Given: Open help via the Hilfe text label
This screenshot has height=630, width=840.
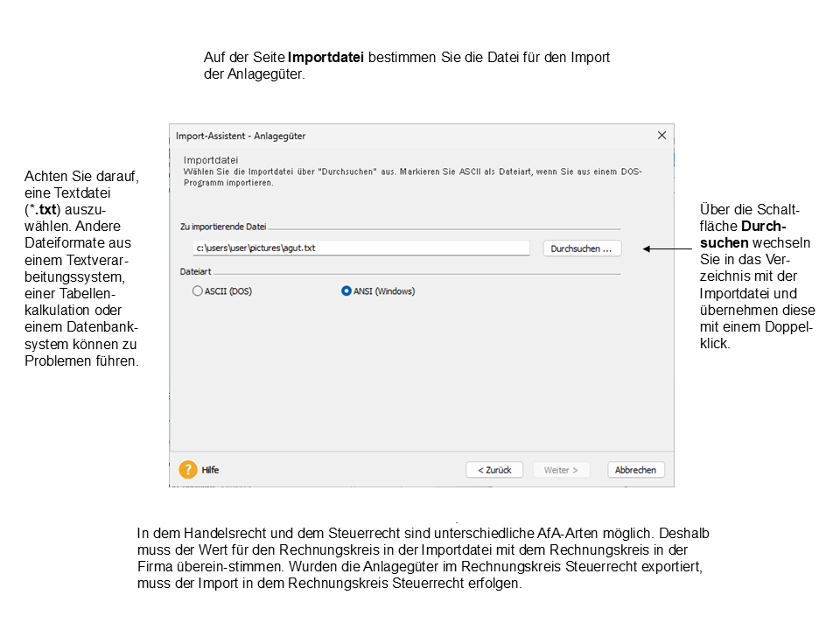Looking at the screenshot, I should coord(211,470).
